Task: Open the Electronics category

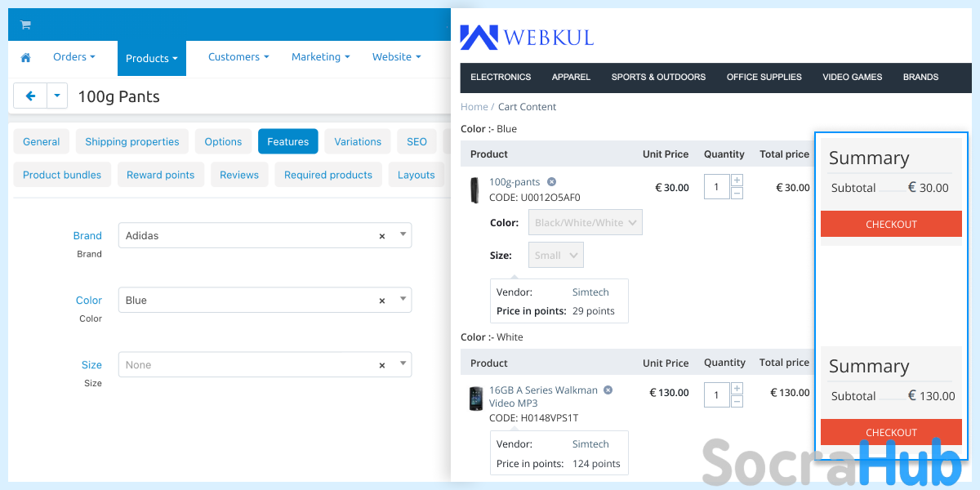Action: tap(501, 77)
